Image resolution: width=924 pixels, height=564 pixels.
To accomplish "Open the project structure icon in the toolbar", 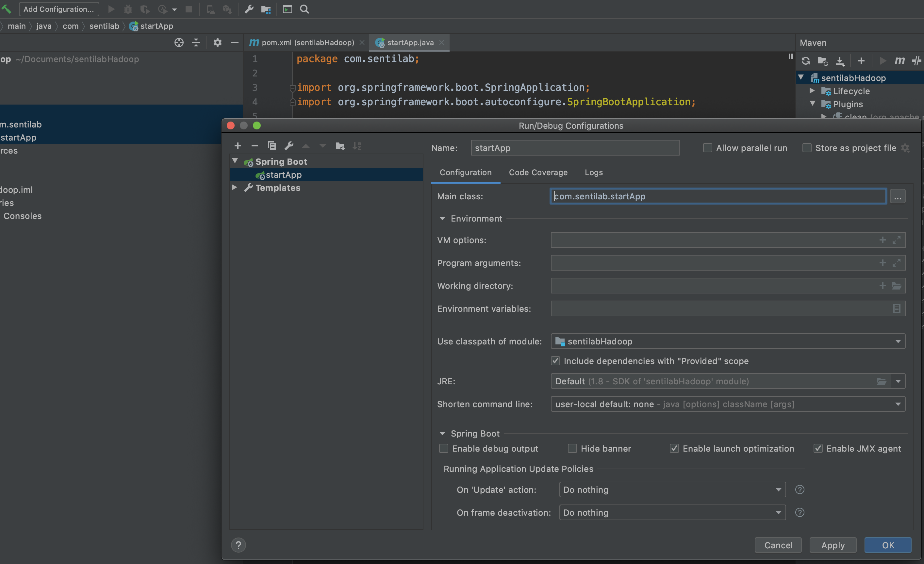I will tap(266, 9).
